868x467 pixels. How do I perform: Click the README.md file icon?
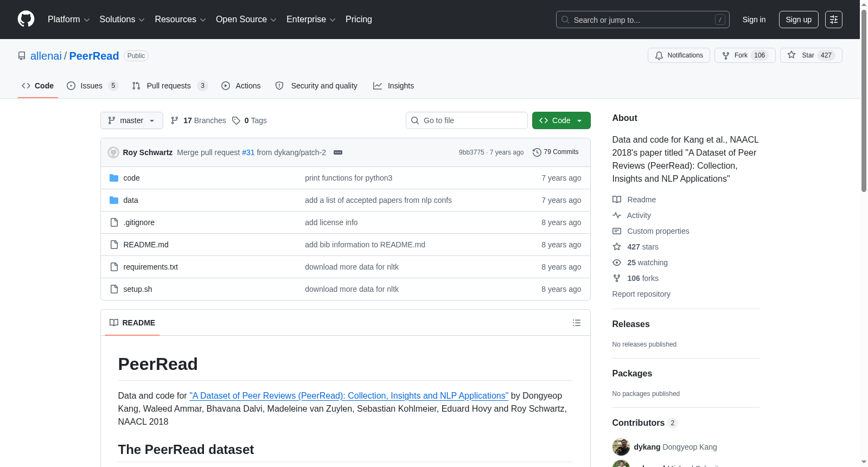click(x=114, y=245)
